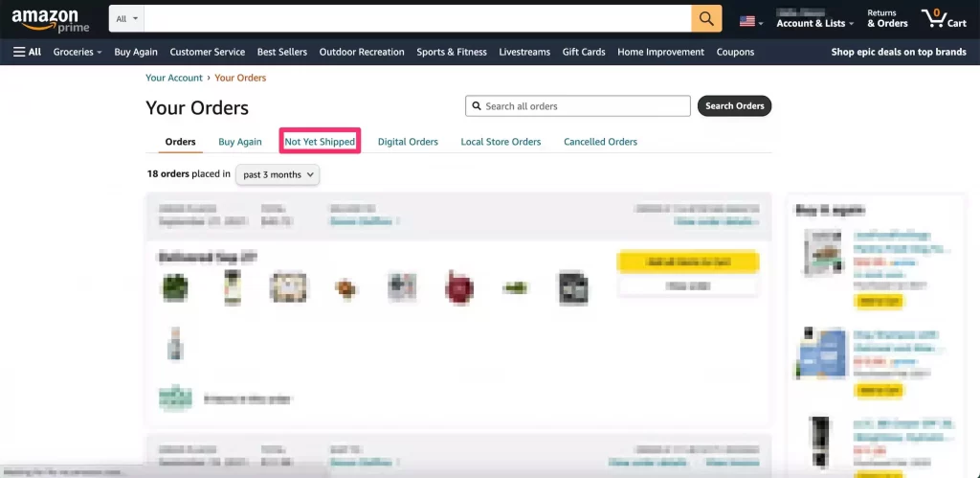Open the past 3 months dropdown
980x478 pixels.
click(278, 174)
